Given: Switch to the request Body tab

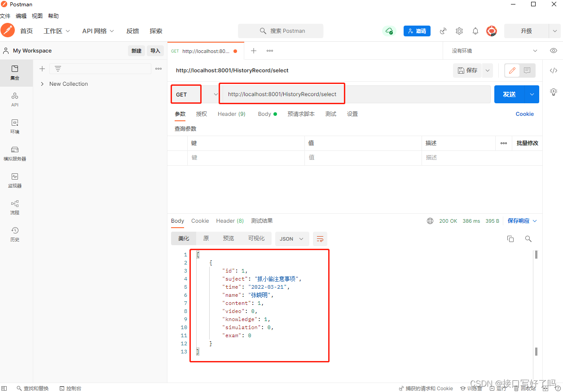Looking at the screenshot, I should (x=267, y=114).
